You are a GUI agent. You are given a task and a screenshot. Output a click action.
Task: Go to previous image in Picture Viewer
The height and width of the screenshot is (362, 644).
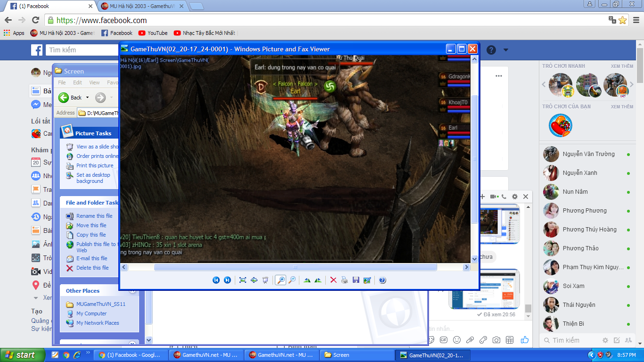[216, 280]
